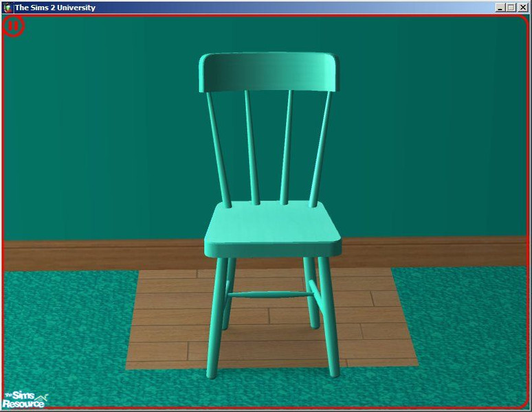The height and width of the screenshot is (412, 532).
Task: Click the red pause icon
Action: pyautogui.click(x=14, y=27)
